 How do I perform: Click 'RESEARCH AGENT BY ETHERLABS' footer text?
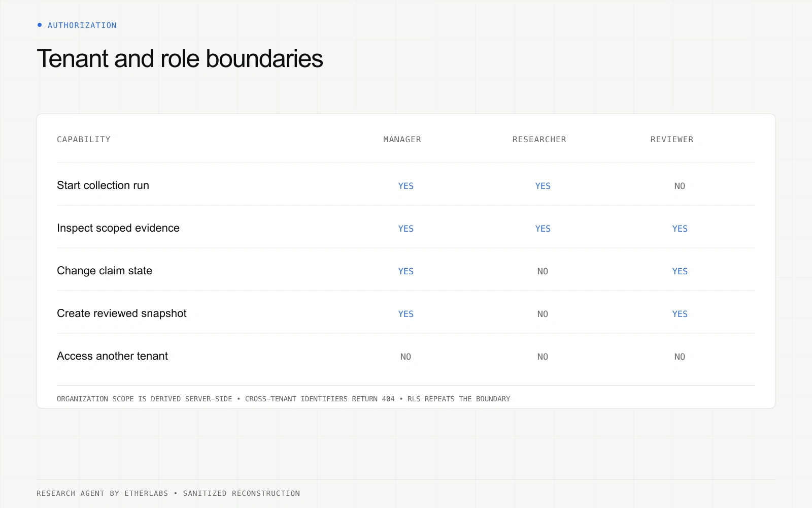click(102, 493)
